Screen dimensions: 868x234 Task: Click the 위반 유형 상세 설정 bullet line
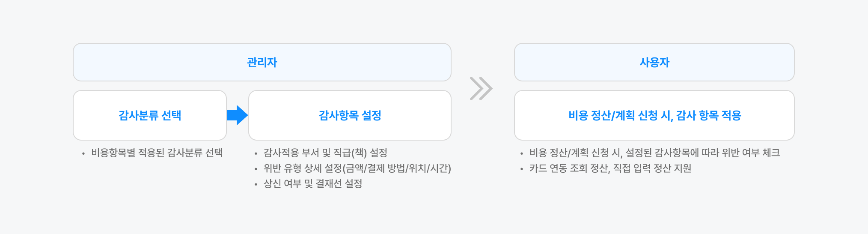tap(357, 168)
